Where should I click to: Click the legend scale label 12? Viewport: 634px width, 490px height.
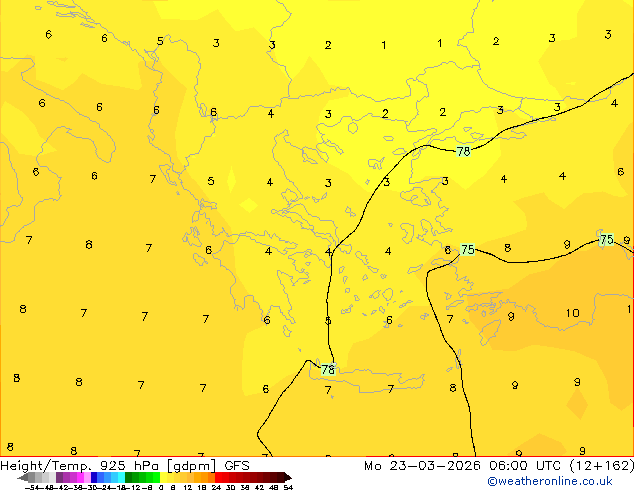(187, 487)
